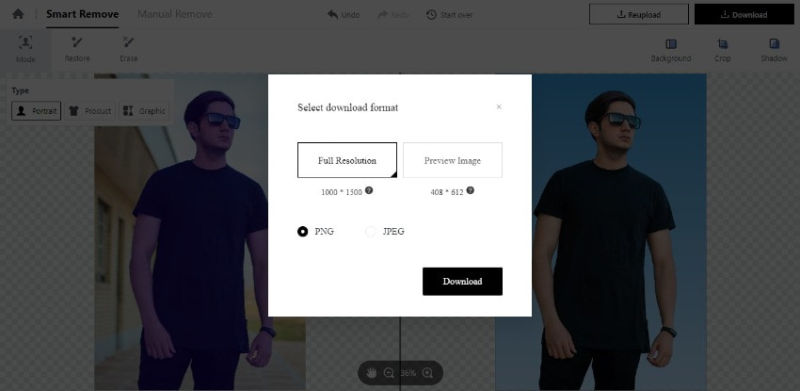
Task: Select the Portrait type option
Action: (x=36, y=111)
